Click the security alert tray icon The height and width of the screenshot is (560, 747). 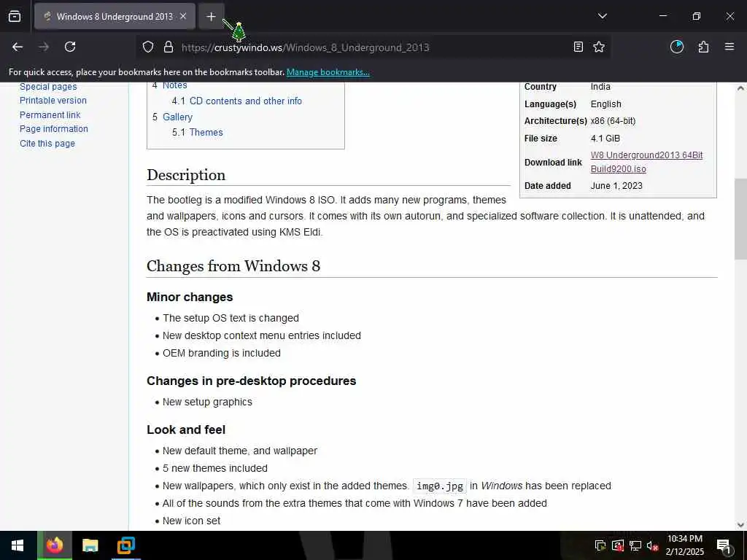pyautogui.click(x=618, y=545)
